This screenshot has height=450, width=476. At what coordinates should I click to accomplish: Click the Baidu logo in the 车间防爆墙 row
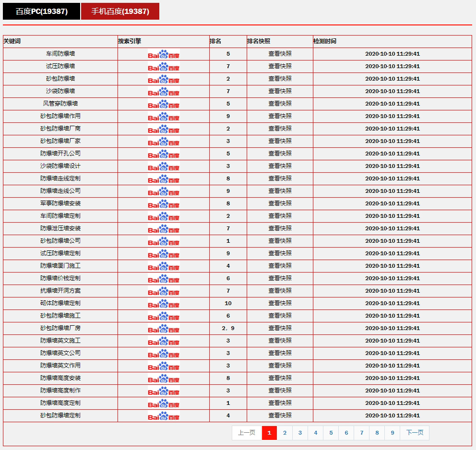164,54
